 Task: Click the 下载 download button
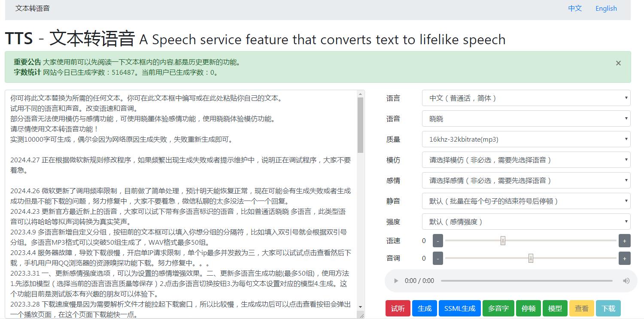(608, 308)
